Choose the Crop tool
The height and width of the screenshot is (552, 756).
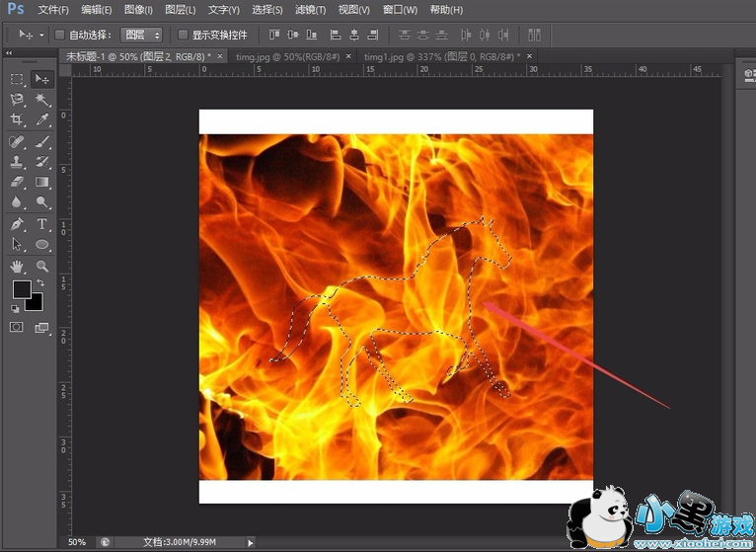point(17,120)
